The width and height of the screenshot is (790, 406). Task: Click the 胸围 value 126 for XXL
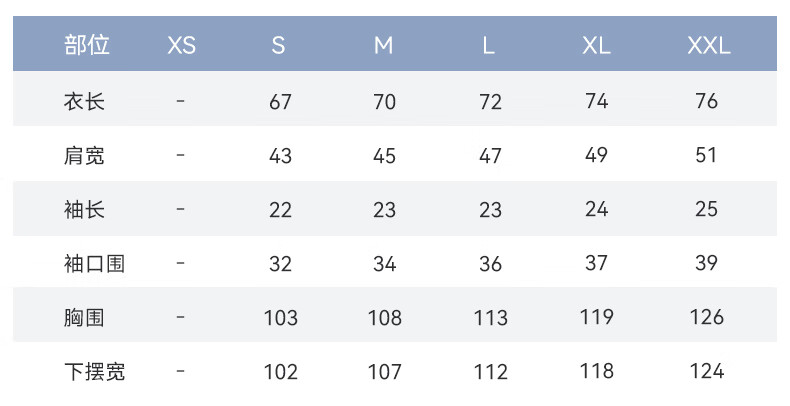click(706, 317)
